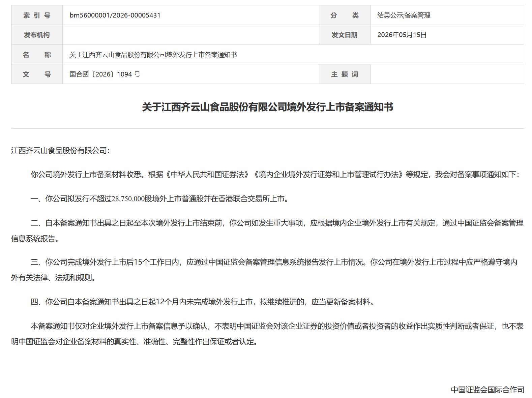Click the share count 28,750,000 in item one
Screen dimensions: 532x398
pyautogui.click(x=128, y=199)
